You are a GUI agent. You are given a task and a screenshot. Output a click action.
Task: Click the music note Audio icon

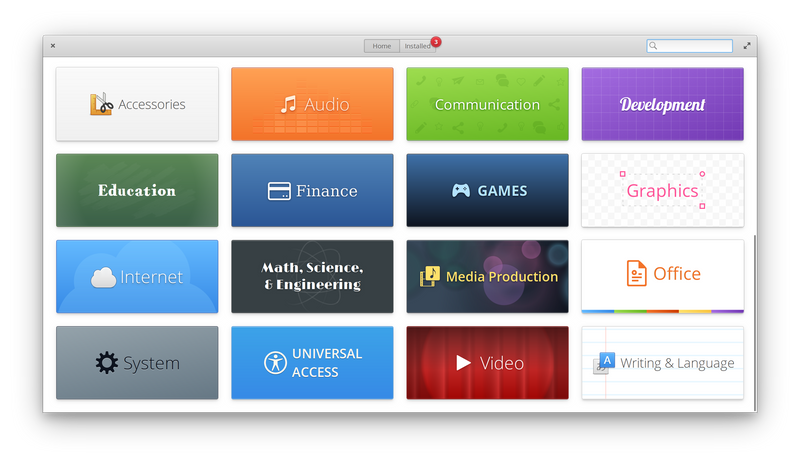click(288, 104)
